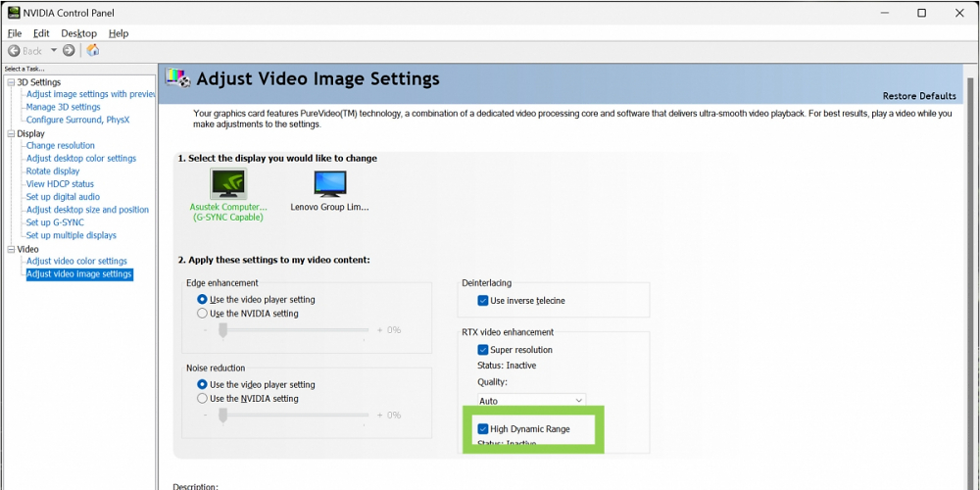Click the Back arrow button
Image resolution: width=980 pixels, height=490 pixels.
(14, 50)
